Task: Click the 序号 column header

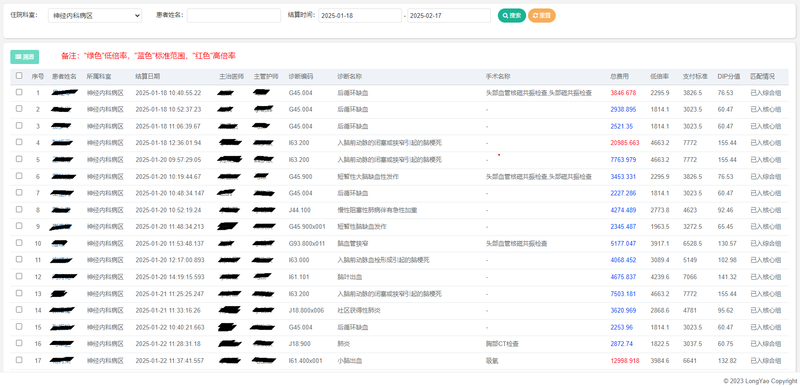Action: tap(38, 76)
